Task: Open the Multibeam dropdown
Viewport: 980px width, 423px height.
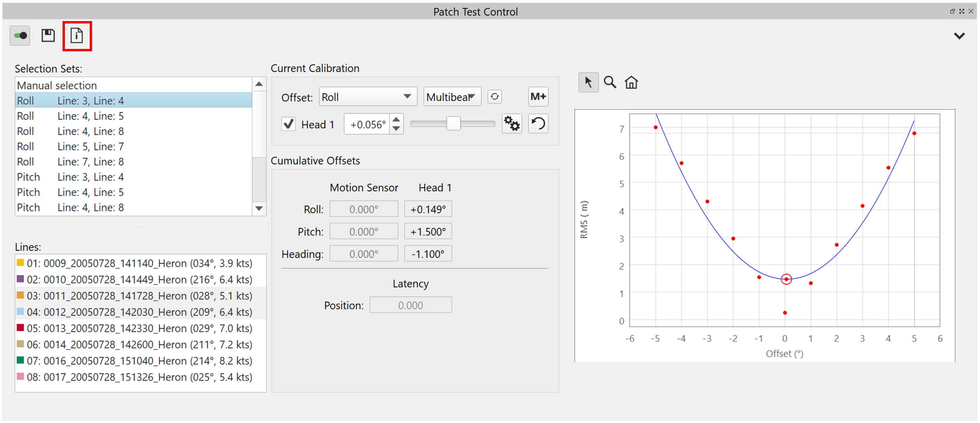Action: 452,96
